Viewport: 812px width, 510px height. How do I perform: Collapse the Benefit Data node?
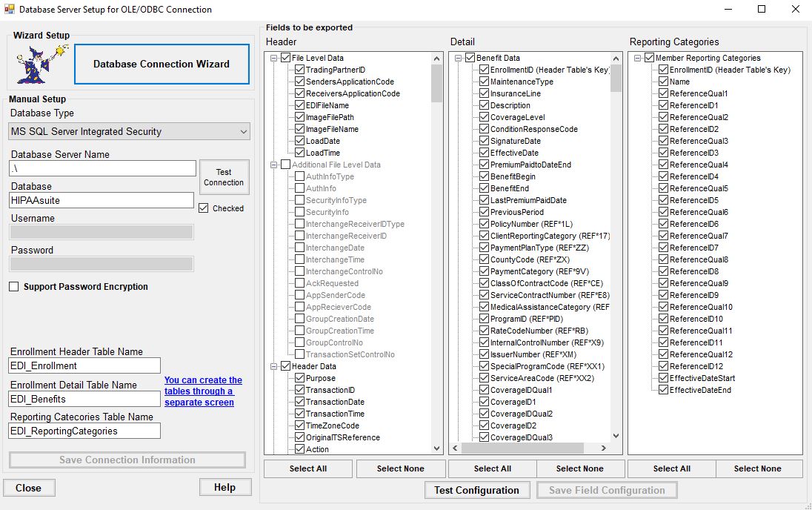click(x=459, y=58)
